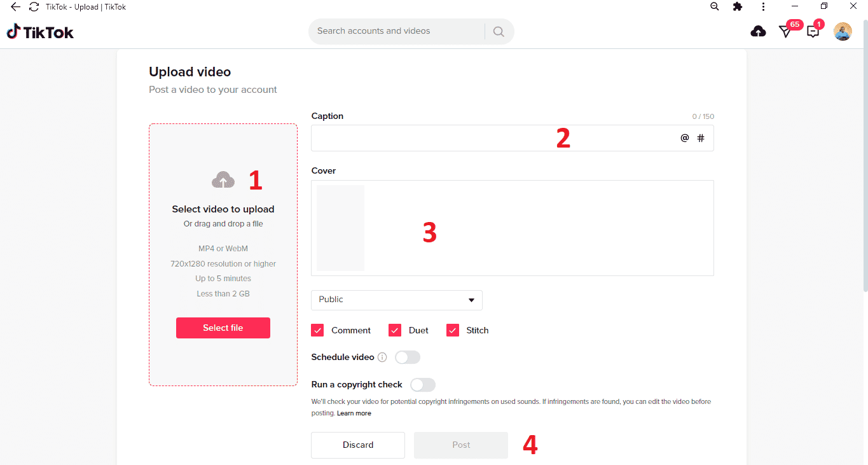Click the Cover label

click(x=324, y=170)
